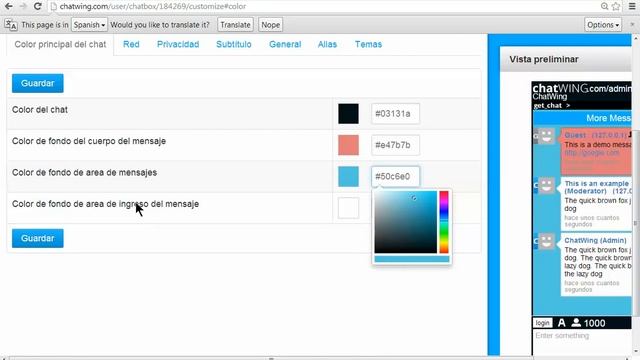This screenshot has height=360, width=640.
Task: Click the Nope button
Action: click(270, 25)
